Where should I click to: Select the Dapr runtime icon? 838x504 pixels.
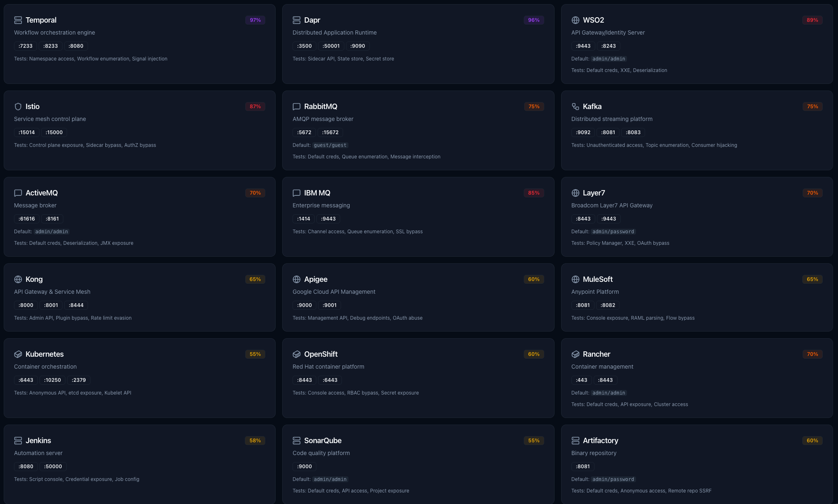coord(297,19)
